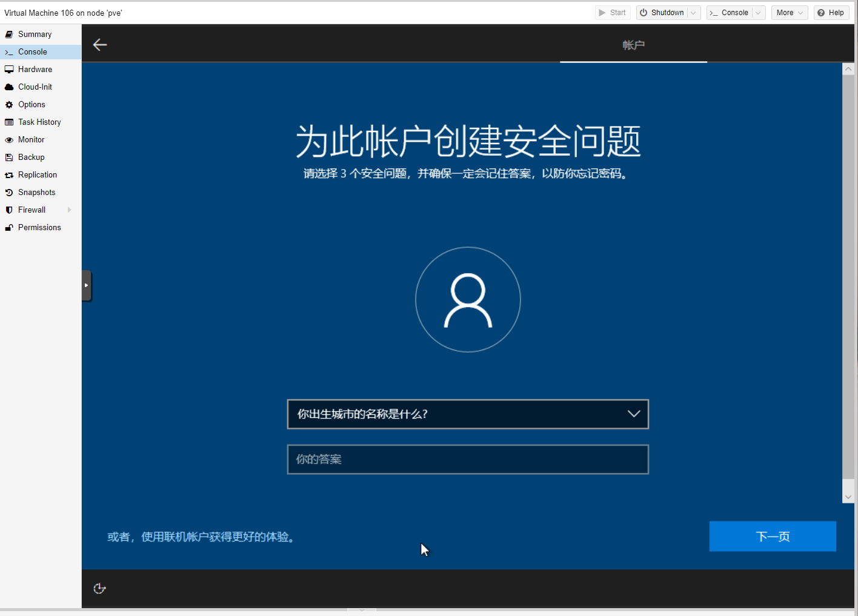Open the Task History tab
The height and width of the screenshot is (616, 858).
pos(39,122)
